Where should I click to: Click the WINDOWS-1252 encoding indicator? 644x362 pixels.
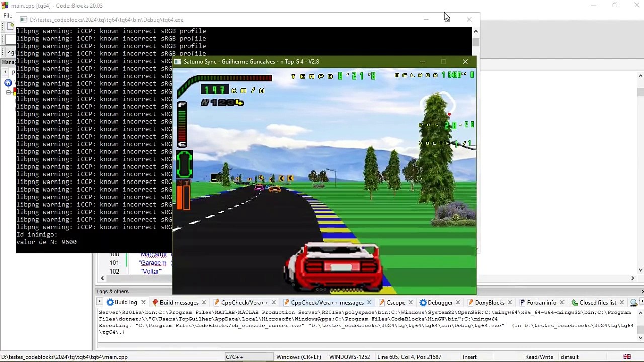click(x=349, y=357)
